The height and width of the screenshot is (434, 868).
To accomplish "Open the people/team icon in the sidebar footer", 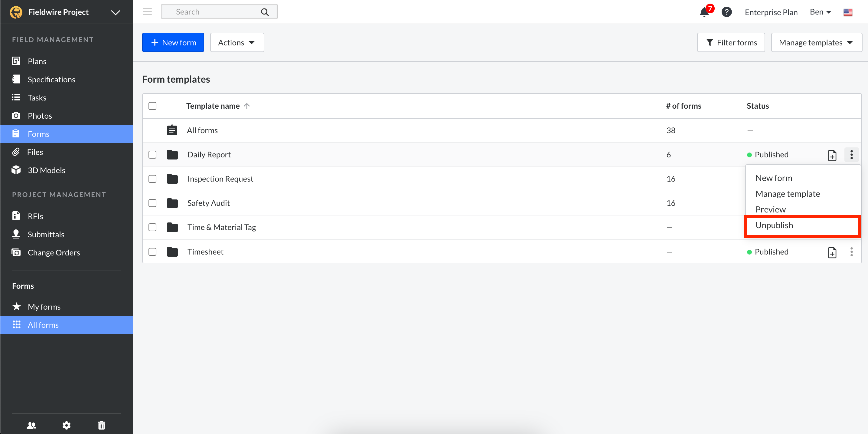I will (31, 425).
